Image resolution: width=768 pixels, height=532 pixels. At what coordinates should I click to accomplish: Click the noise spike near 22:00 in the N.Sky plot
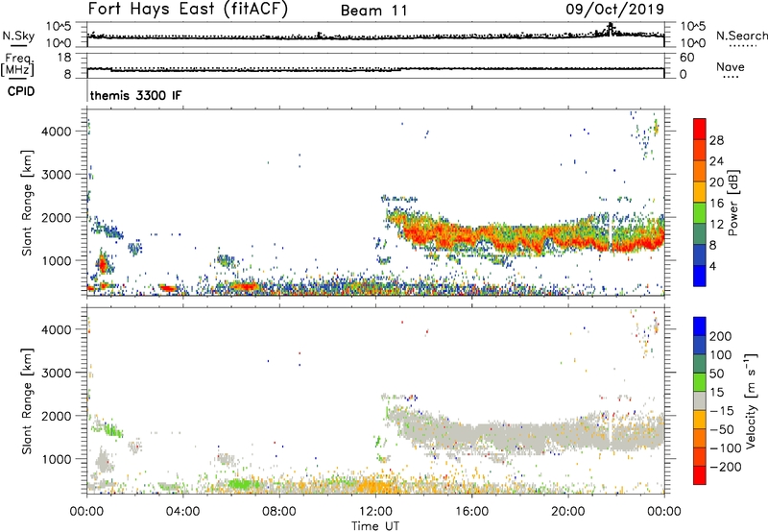pos(610,28)
